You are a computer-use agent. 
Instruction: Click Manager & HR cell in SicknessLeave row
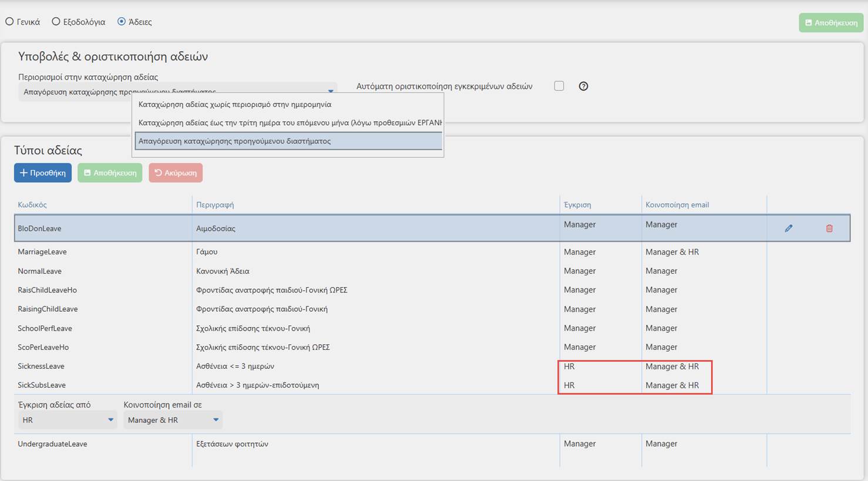pos(672,366)
